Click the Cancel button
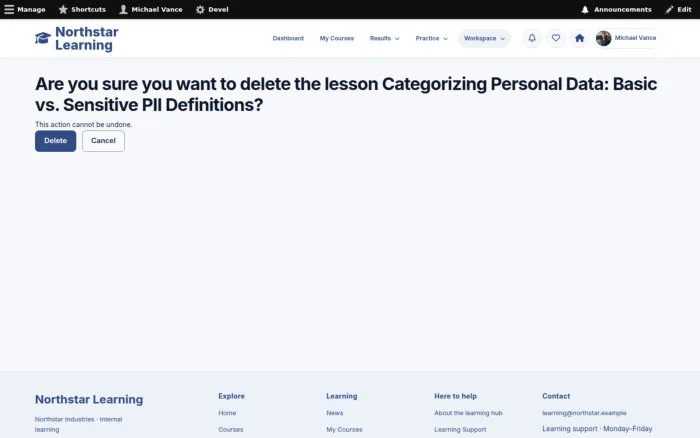Viewport: 700px width, 438px height. click(103, 141)
